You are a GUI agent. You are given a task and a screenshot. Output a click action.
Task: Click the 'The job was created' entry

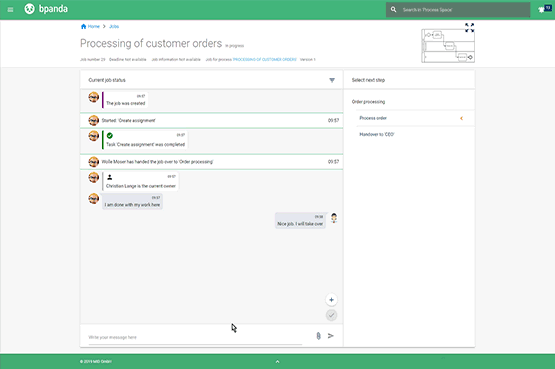(x=125, y=100)
